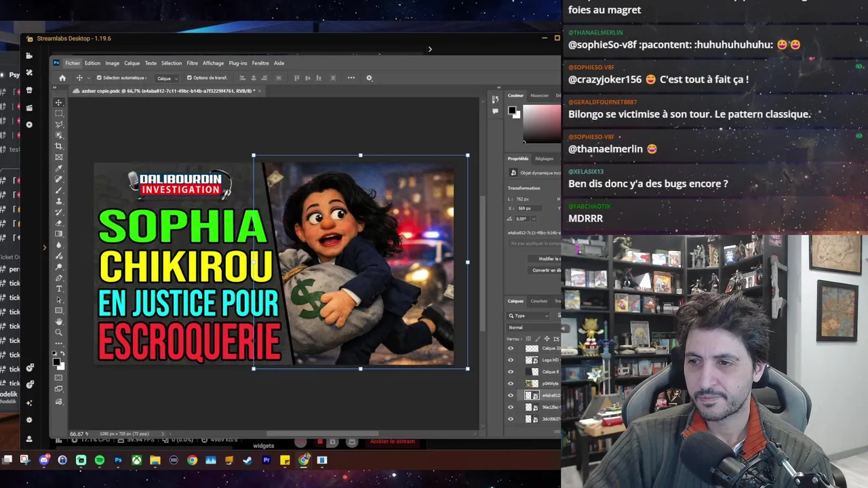Toggle Sélection automatique checkbox

point(99,77)
